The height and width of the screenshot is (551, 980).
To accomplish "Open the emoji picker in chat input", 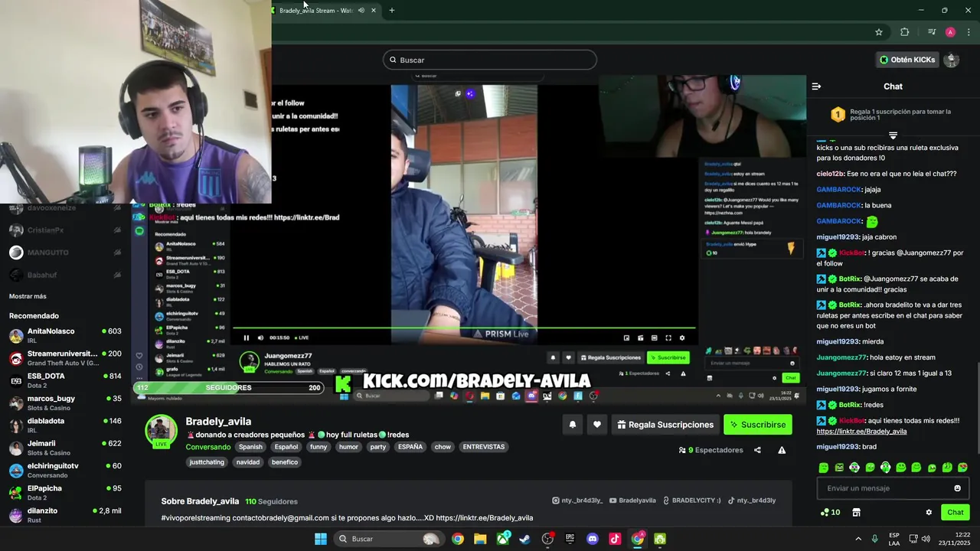I will [x=958, y=488].
